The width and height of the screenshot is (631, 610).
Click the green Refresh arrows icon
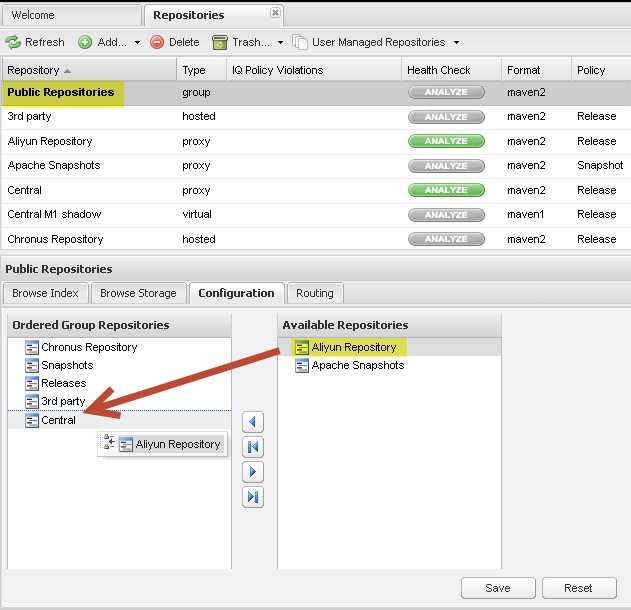(13, 42)
